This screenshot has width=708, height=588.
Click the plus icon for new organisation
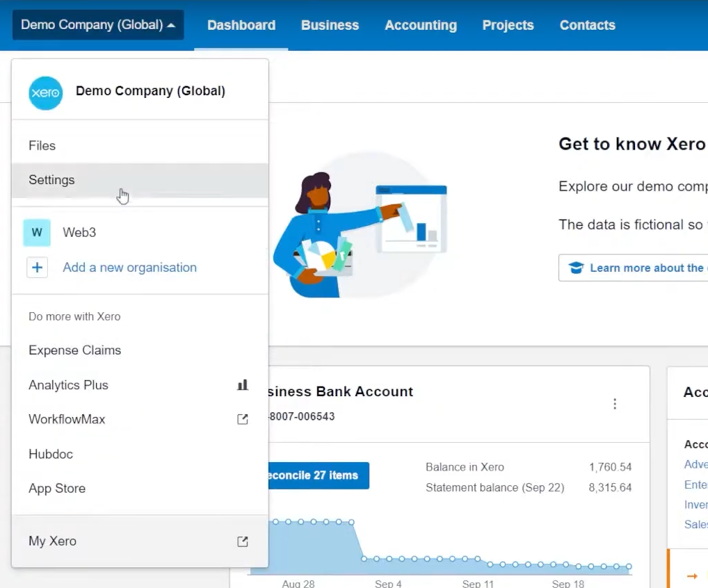point(37,268)
